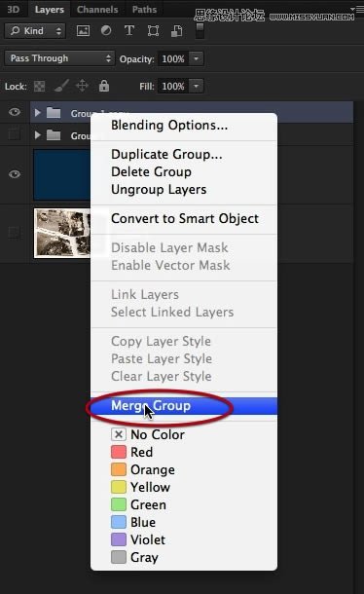Open the Opacity slider arrow
The width and height of the screenshot is (364, 594).
(196, 58)
